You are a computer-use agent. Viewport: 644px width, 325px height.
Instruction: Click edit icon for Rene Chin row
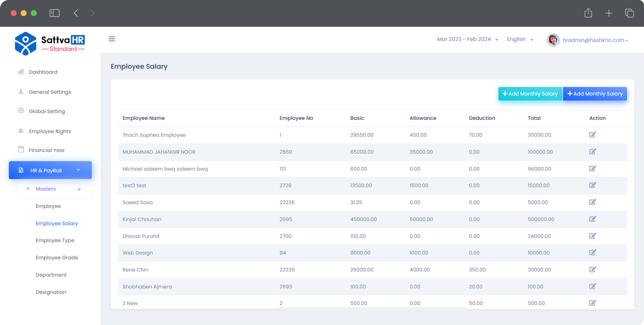(x=592, y=269)
